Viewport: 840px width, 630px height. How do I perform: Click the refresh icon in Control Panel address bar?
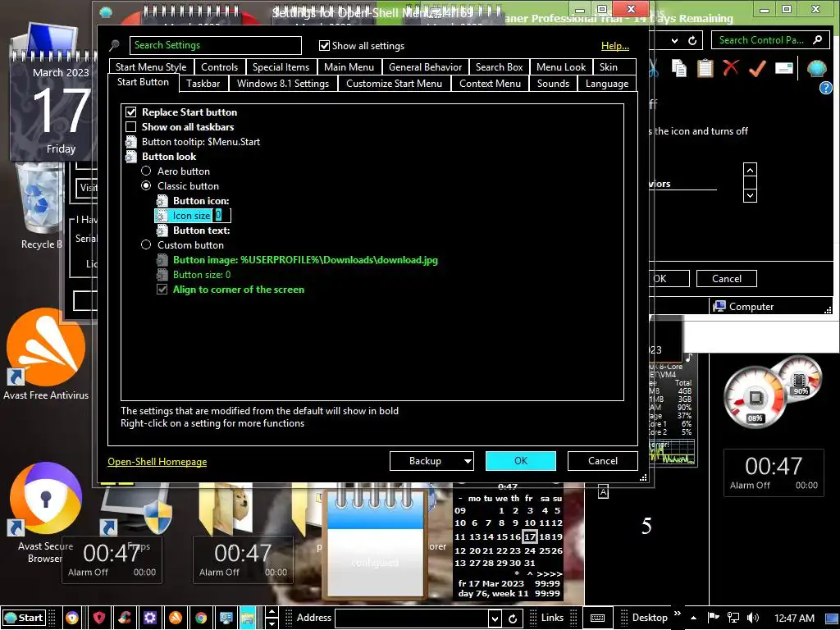pyautogui.click(x=692, y=40)
